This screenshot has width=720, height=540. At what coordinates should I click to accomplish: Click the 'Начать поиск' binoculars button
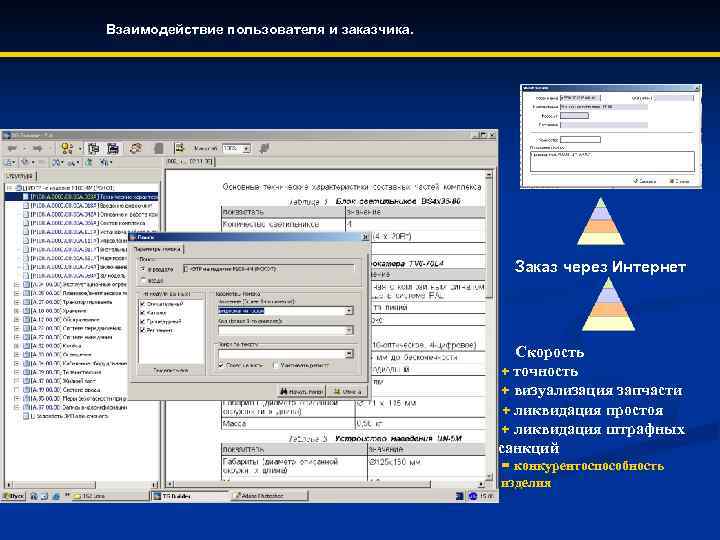click(302, 392)
